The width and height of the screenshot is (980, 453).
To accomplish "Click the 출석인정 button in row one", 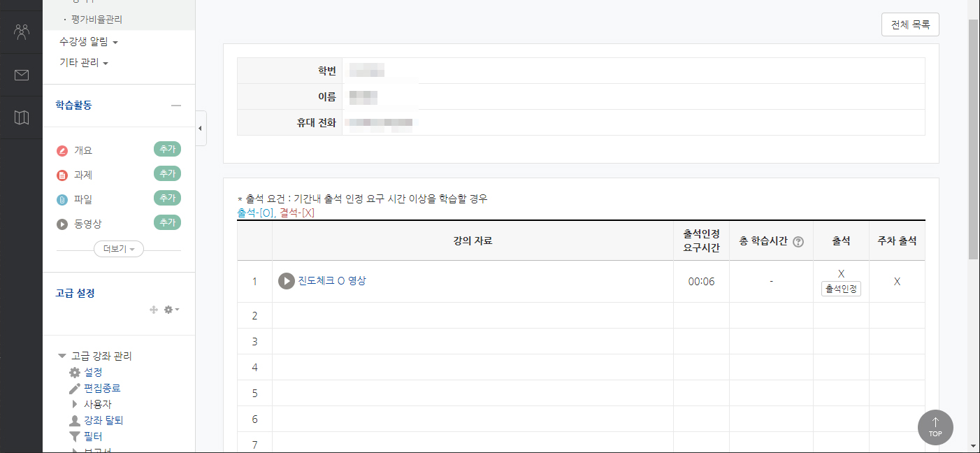I will click(841, 289).
